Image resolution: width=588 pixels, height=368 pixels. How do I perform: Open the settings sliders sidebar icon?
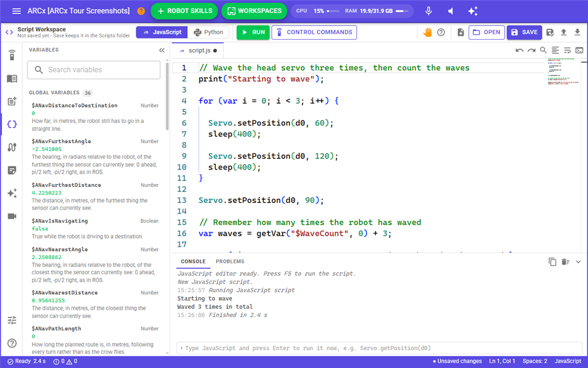(12, 320)
